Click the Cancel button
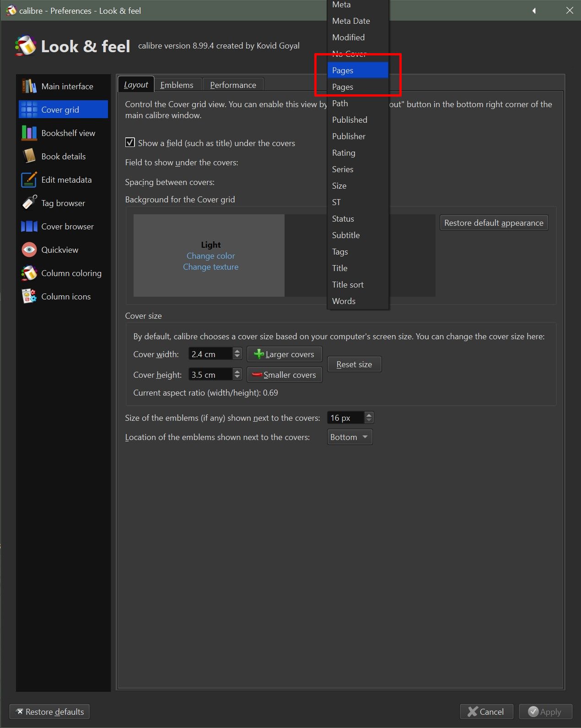 tap(486, 712)
